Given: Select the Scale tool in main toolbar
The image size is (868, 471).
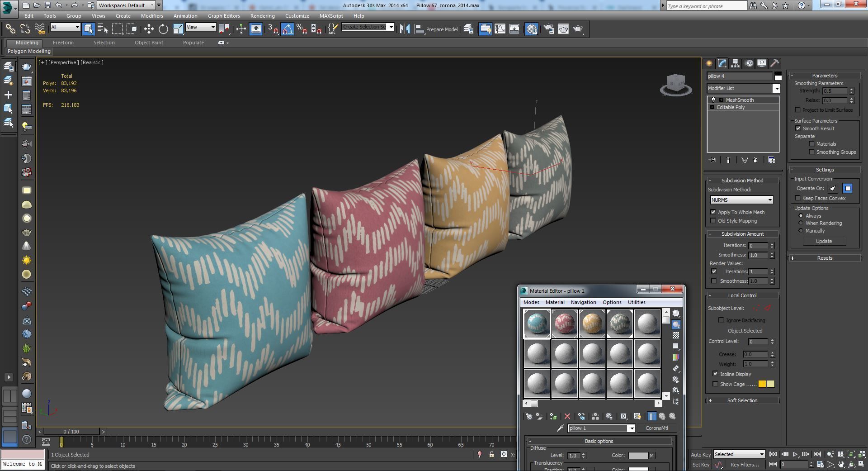Looking at the screenshot, I should coord(178,29).
